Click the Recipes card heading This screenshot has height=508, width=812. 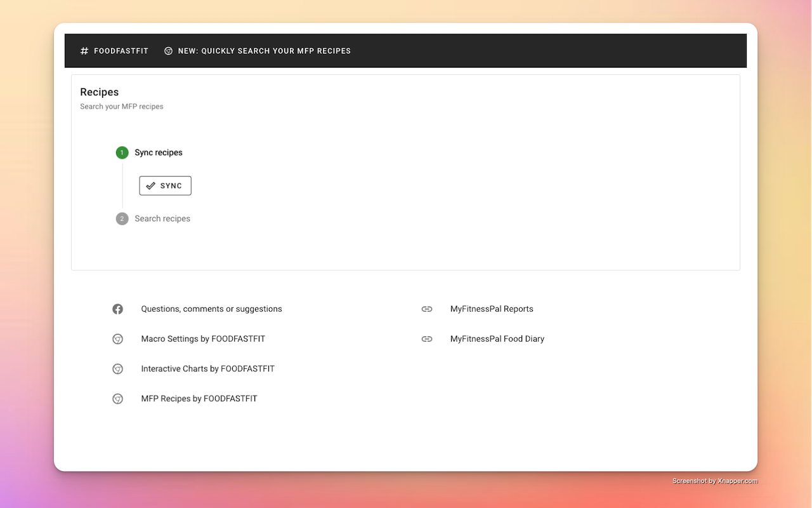coord(100,92)
